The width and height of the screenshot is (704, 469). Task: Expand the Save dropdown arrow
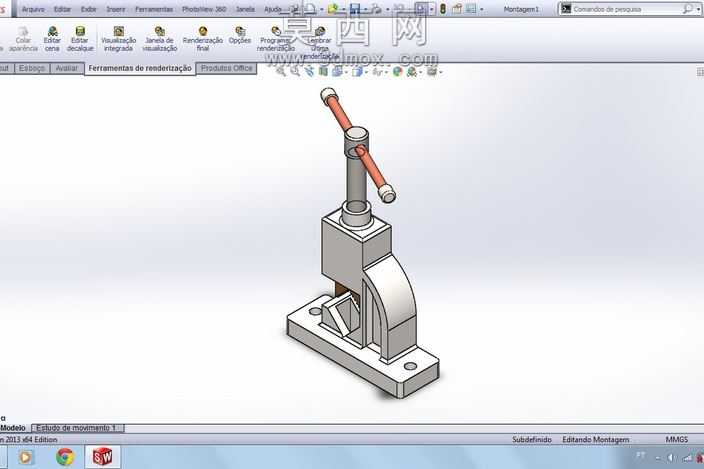coord(365,9)
